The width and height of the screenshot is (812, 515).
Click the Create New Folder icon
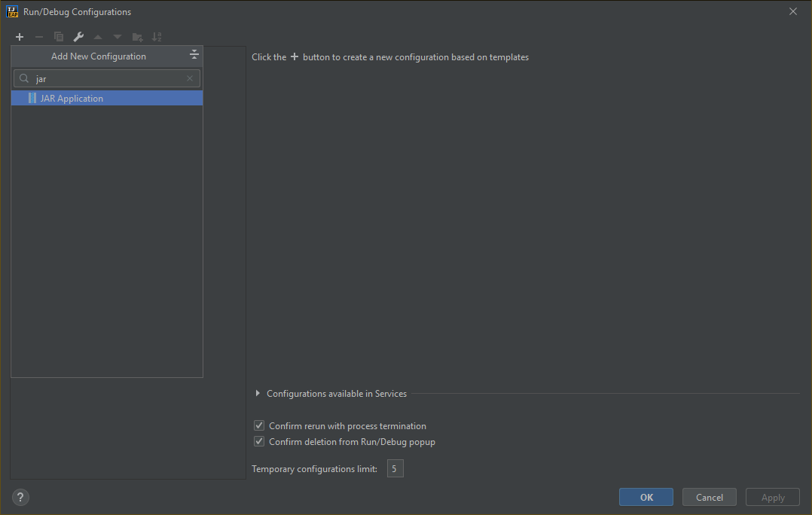coord(137,37)
